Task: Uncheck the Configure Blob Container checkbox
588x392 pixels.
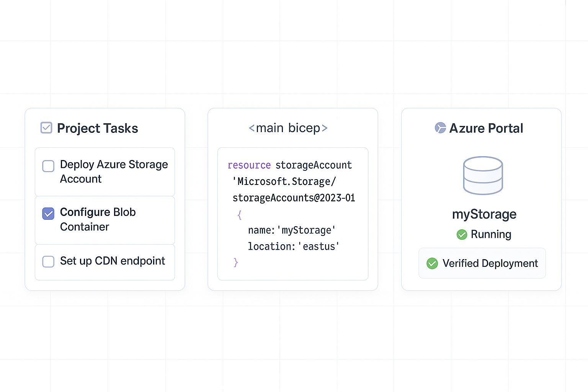Action: tap(48, 214)
